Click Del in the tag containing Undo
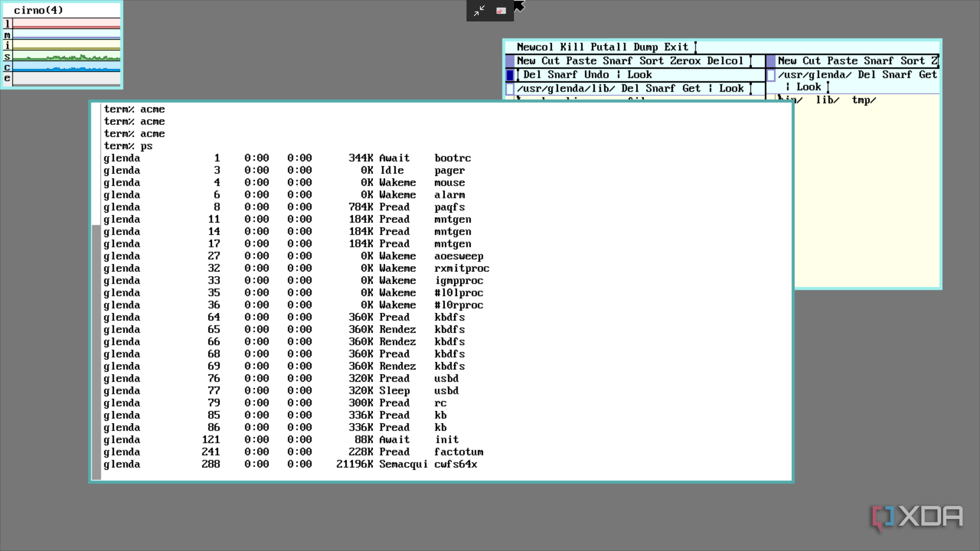Viewport: 980px width, 551px height. pos(532,74)
